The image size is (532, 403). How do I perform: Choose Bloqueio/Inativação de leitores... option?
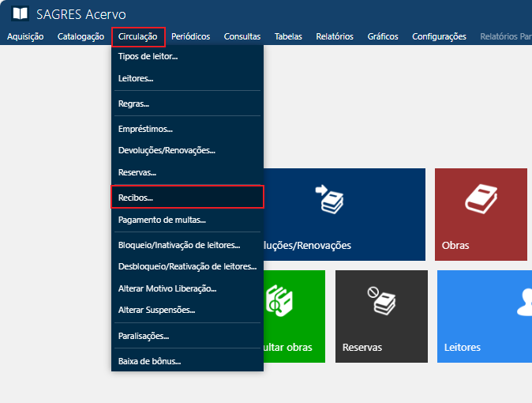click(178, 245)
